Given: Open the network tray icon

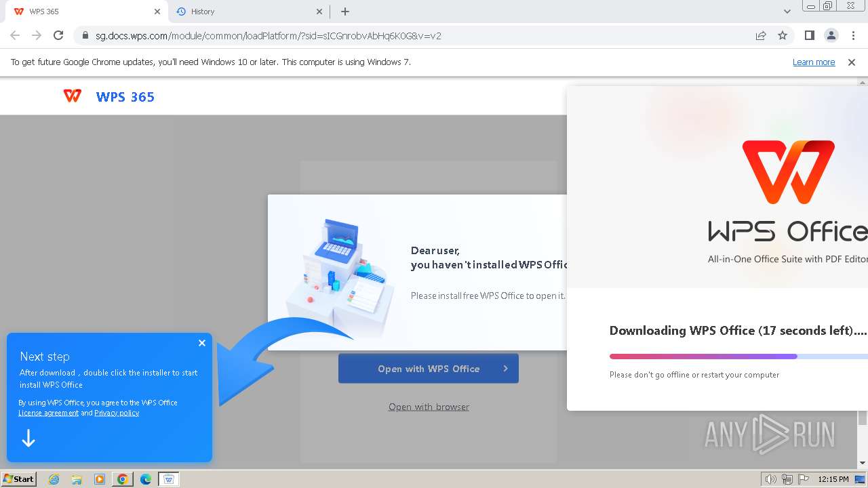Looking at the screenshot, I should [x=787, y=479].
